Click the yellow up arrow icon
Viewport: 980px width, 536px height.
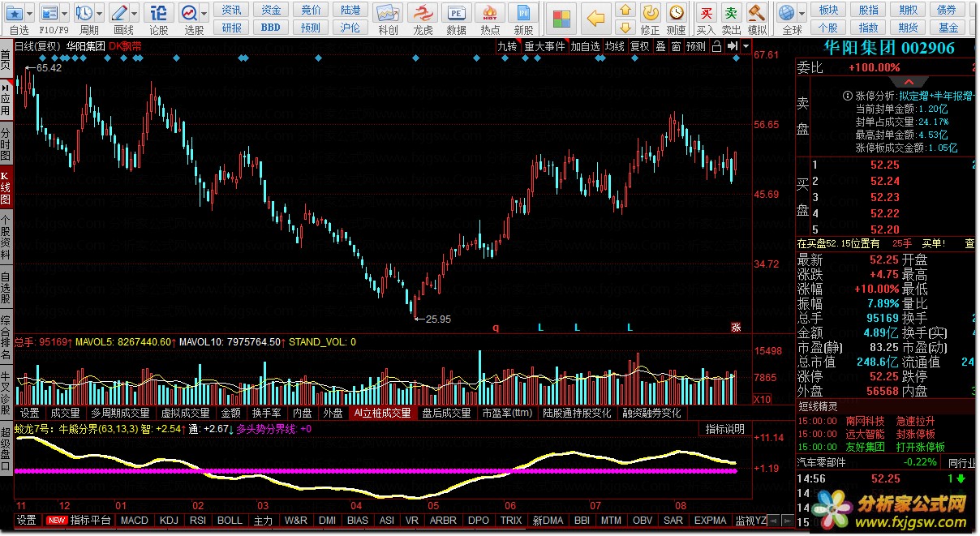[625, 11]
